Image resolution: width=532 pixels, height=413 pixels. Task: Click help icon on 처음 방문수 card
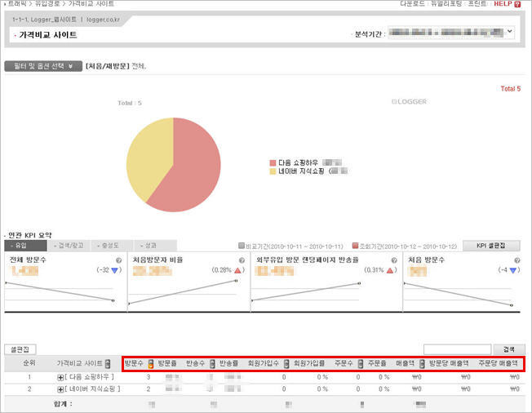[520, 260]
